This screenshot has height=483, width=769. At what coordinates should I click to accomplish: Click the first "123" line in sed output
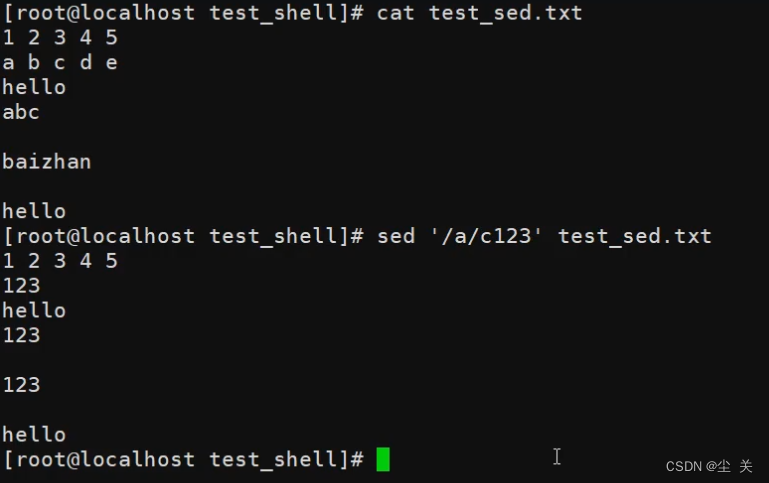pos(21,286)
